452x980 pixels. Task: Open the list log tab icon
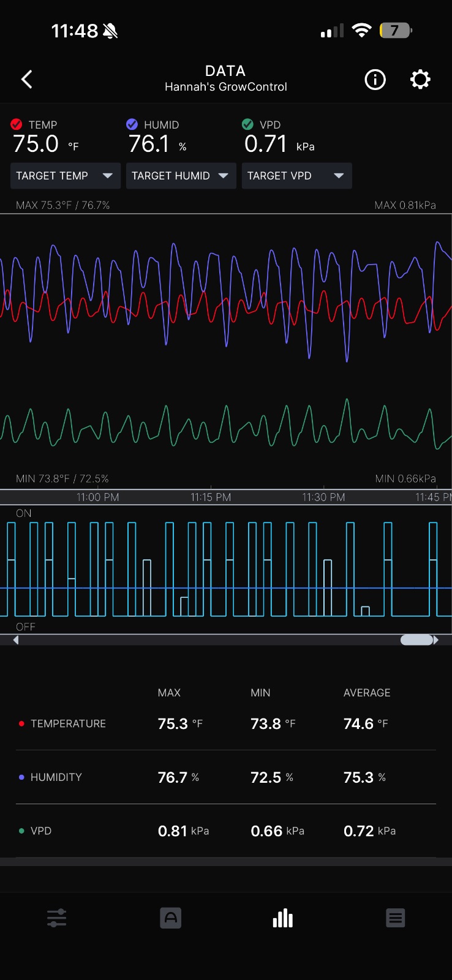point(395,918)
